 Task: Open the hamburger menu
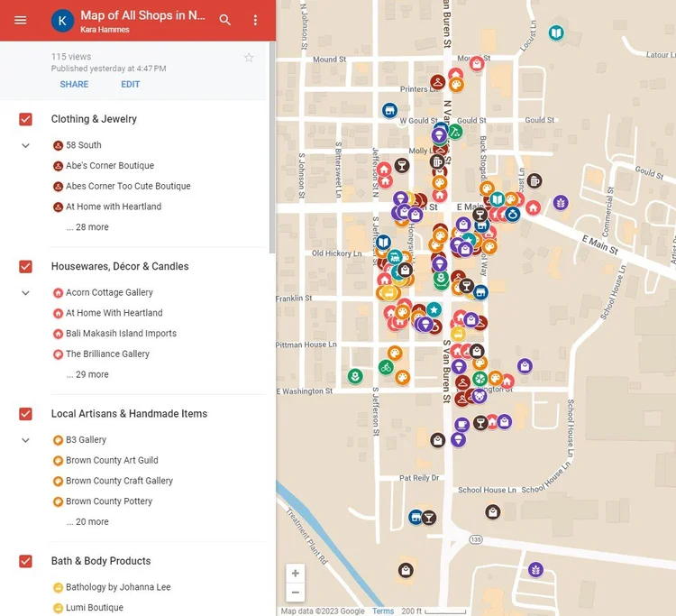coord(20,20)
